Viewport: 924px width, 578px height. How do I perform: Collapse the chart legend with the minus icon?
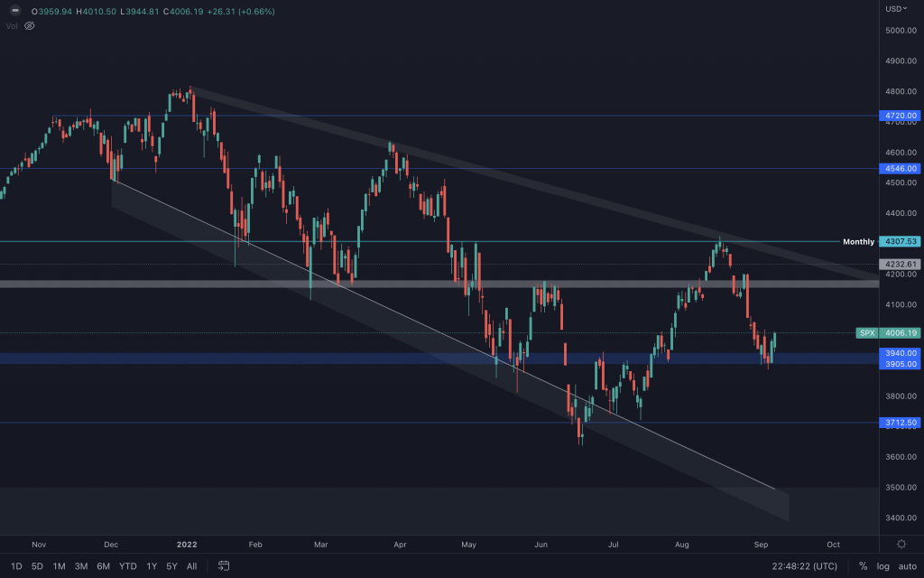pos(14,11)
